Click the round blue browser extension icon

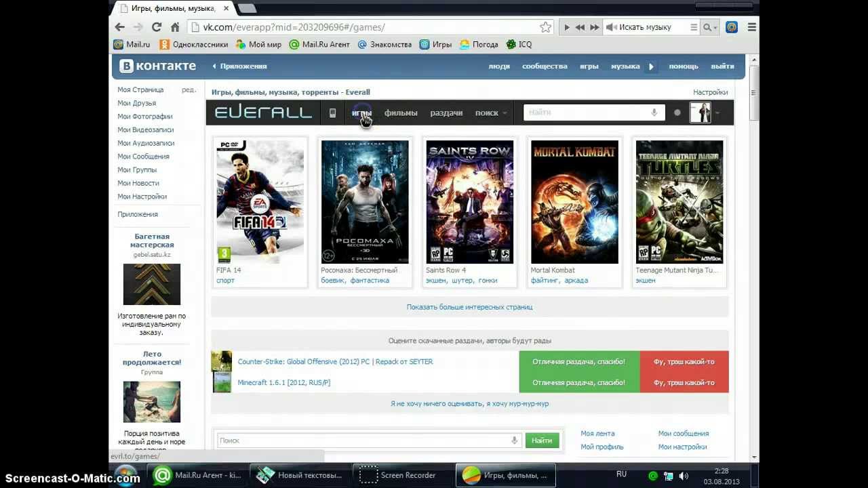click(732, 27)
